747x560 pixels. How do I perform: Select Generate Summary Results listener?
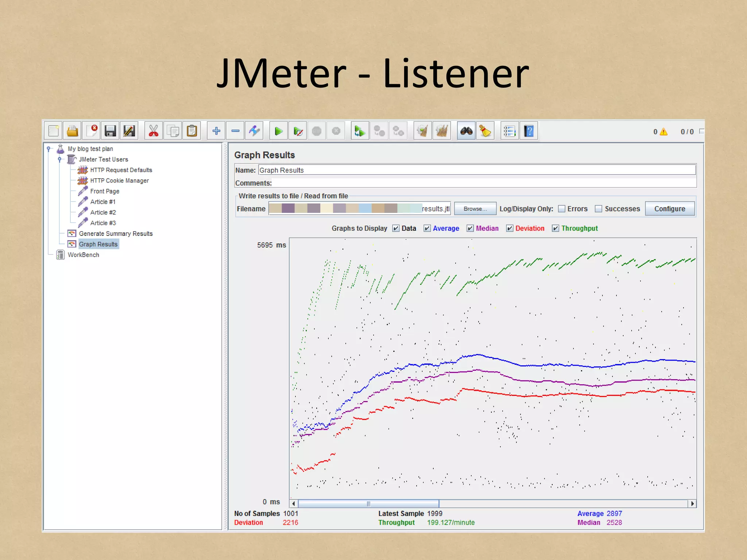click(x=116, y=233)
